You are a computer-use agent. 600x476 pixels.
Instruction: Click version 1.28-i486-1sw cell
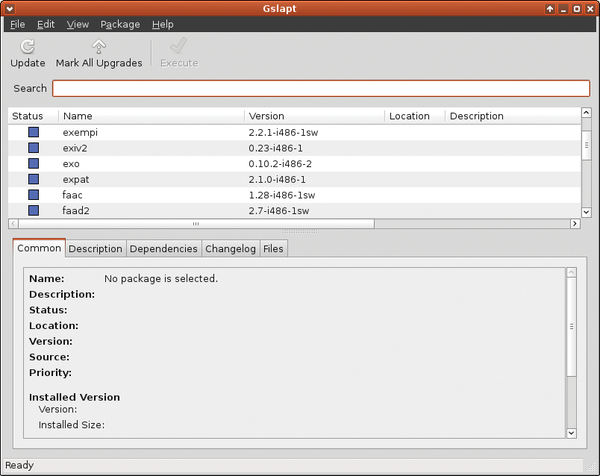coord(282,196)
